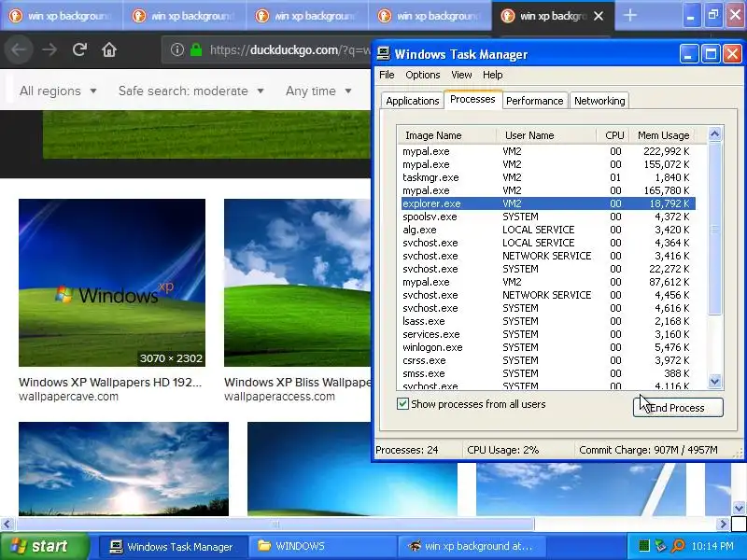Select the lsass.exe process row
Screen dimensions: 747x560
tap(547, 321)
